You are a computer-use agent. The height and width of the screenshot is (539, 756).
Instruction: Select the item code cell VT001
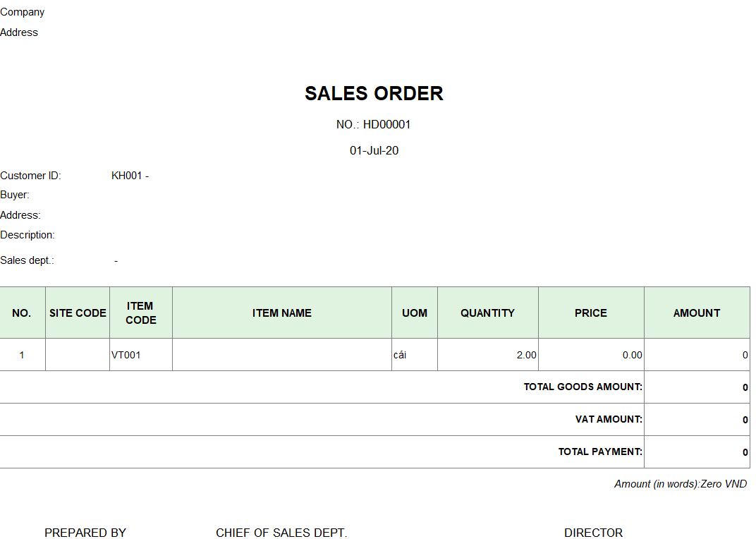coord(141,355)
